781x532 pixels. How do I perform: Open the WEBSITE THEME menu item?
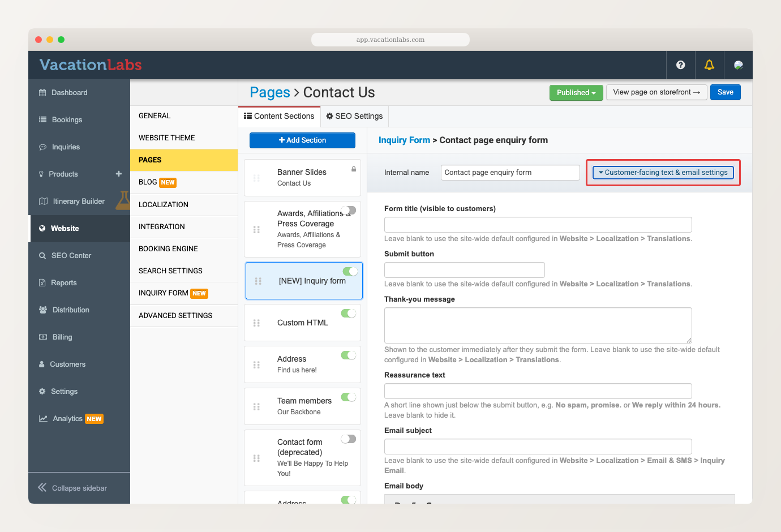point(184,138)
